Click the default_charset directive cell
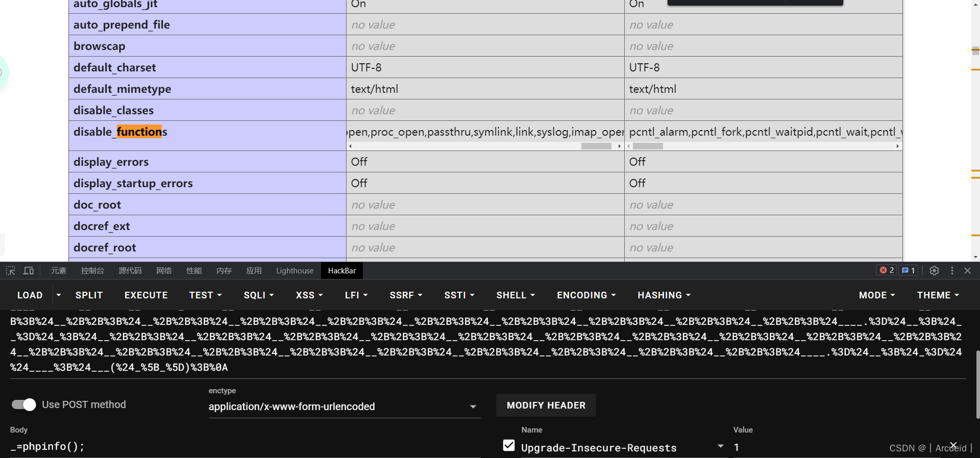980x458 pixels. (208, 67)
